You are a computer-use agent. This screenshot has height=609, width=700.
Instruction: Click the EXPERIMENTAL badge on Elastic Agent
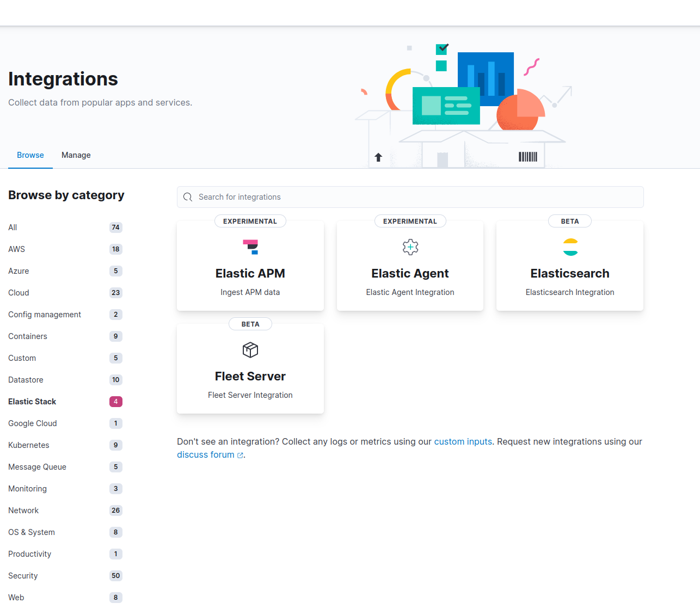(410, 221)
